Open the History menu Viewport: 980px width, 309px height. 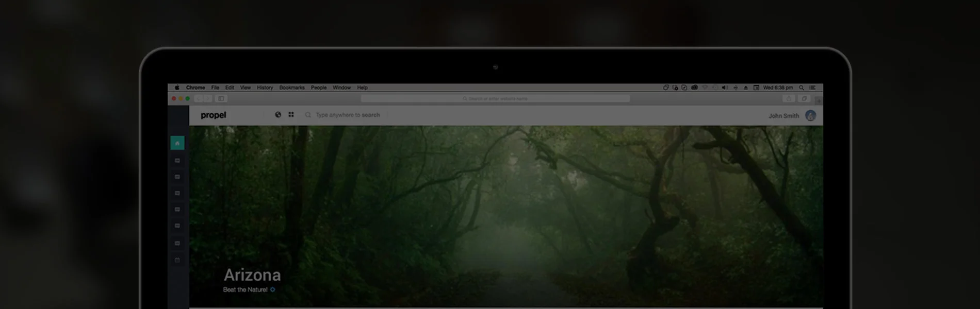(x=265, y=88)
